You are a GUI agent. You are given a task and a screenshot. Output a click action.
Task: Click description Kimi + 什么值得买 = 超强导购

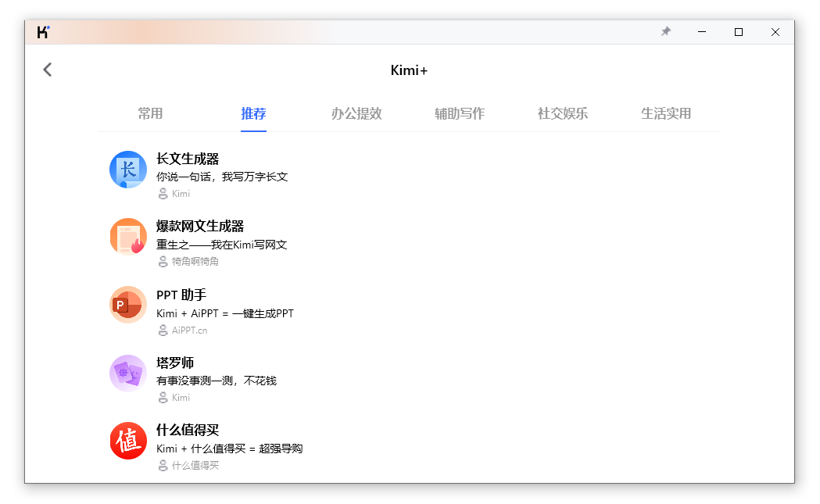pyautogui.click(x=230, y=449)
